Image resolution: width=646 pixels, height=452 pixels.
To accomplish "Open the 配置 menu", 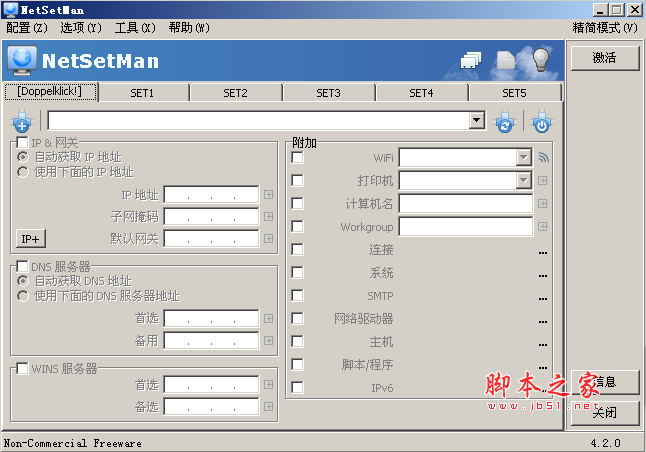I will coord(27,28).
